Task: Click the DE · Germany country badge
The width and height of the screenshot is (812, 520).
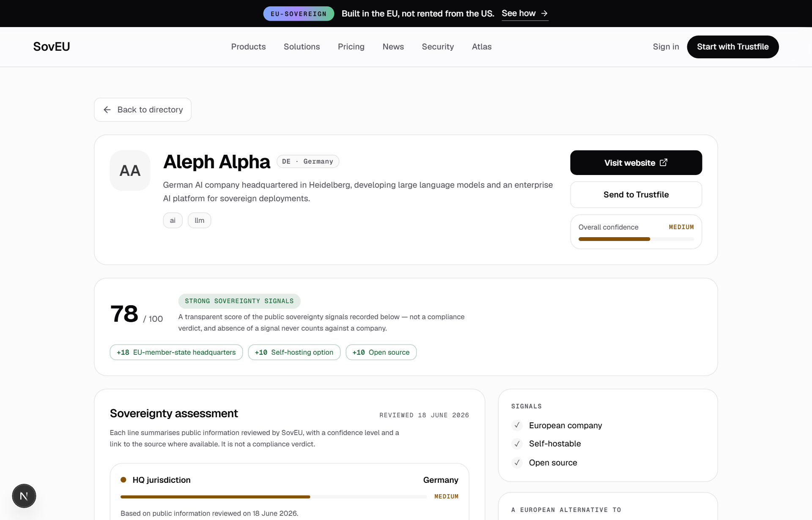Action: [x=307, y=161]
